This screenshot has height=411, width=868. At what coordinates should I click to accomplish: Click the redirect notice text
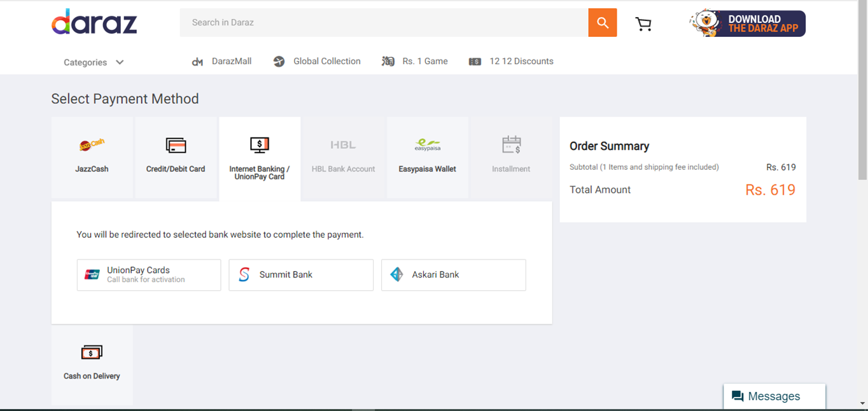coord(220,235)
